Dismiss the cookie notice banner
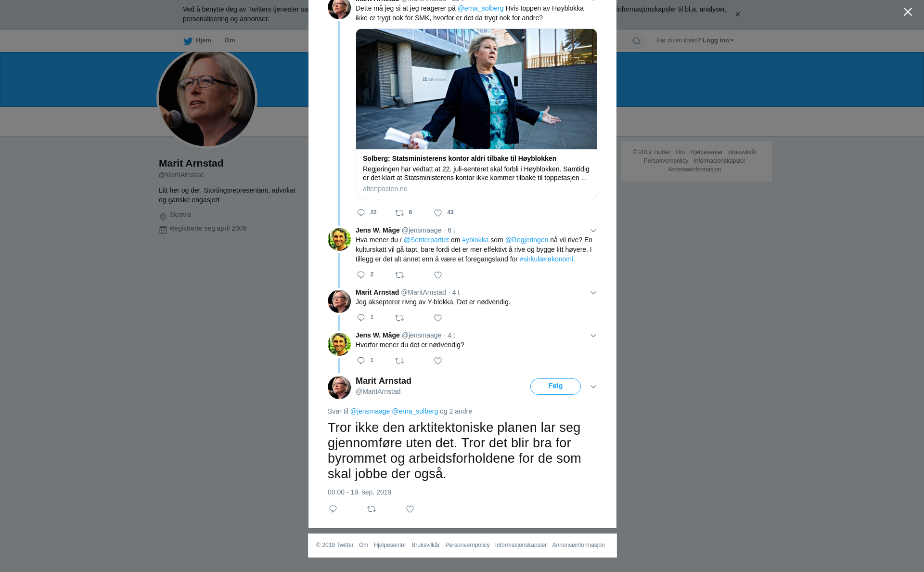This screenshot has height=572, width=924. (737, 14)
